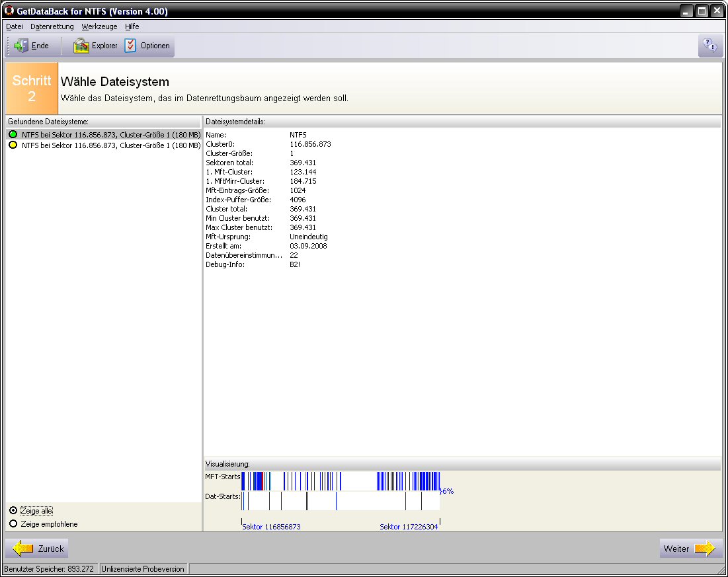Click the Mft-Eintrags-Größe value 1024
This screenshot has width=728, height=577.
point(298,190)
